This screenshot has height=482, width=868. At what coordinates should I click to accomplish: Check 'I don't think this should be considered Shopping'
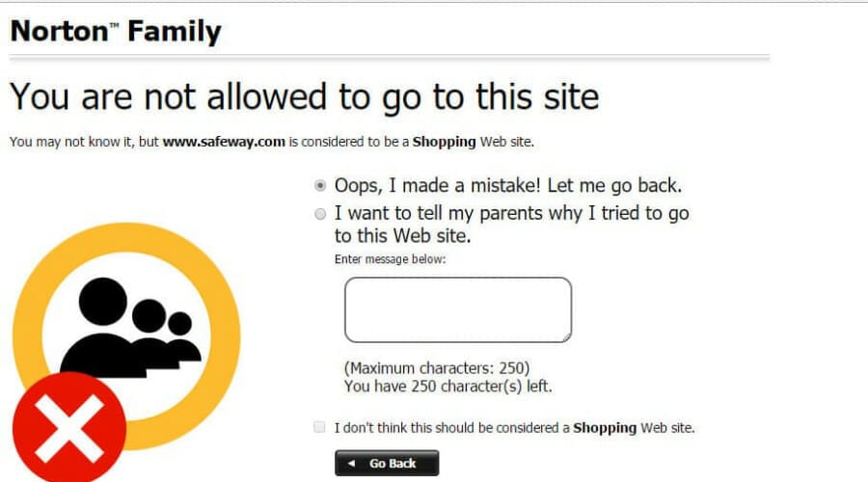click(319, 427)
